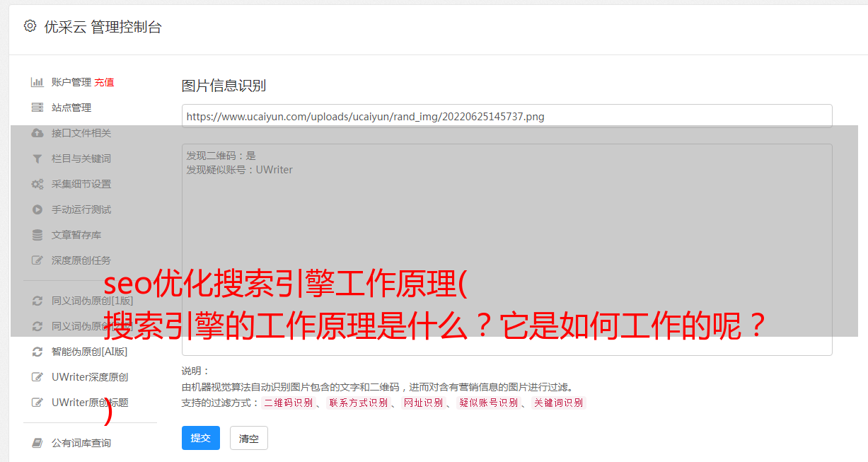
Task: Click the 疑似账号识别 tag
Action: pos(488,403)
